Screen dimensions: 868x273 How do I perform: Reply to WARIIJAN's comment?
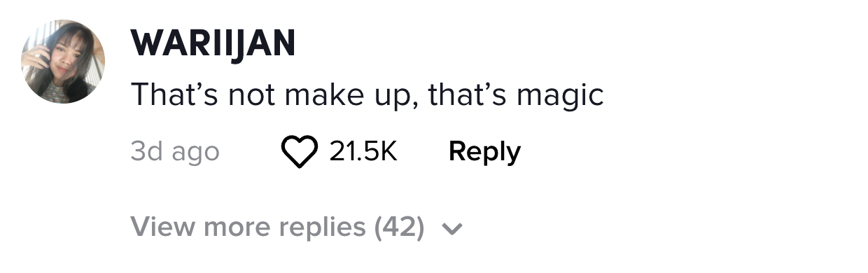point(484,151)
